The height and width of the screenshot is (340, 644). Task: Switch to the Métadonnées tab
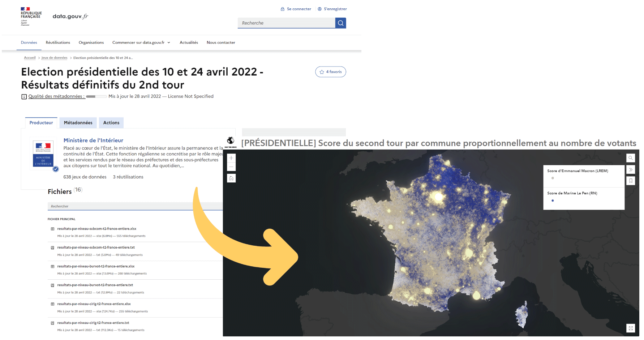coord(79,124)
